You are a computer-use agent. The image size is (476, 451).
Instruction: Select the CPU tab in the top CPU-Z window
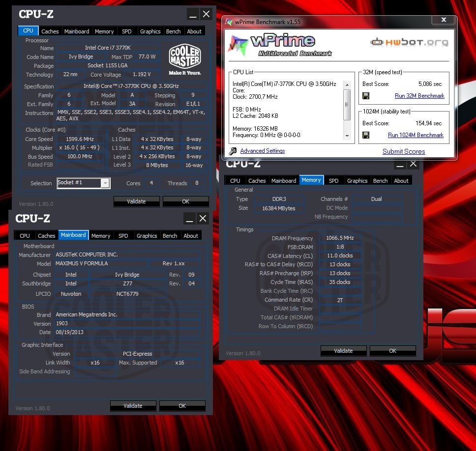click(x=28, y=30)
